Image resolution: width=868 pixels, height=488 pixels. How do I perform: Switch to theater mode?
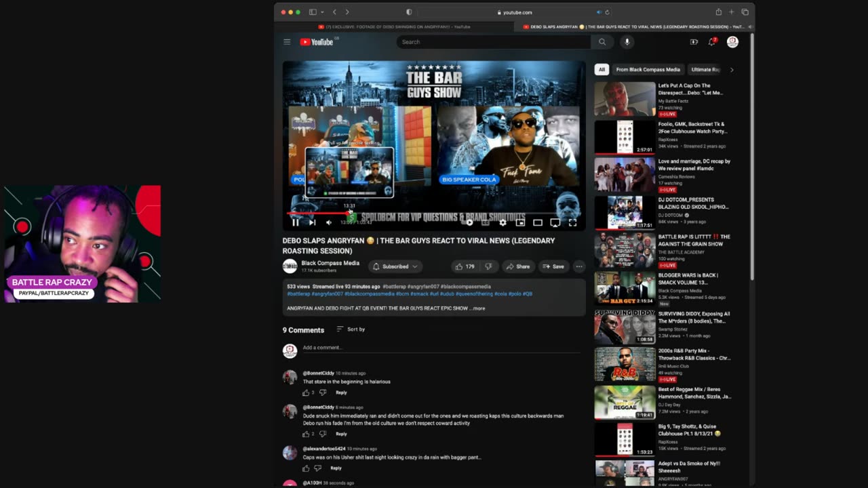click(538, 222)
